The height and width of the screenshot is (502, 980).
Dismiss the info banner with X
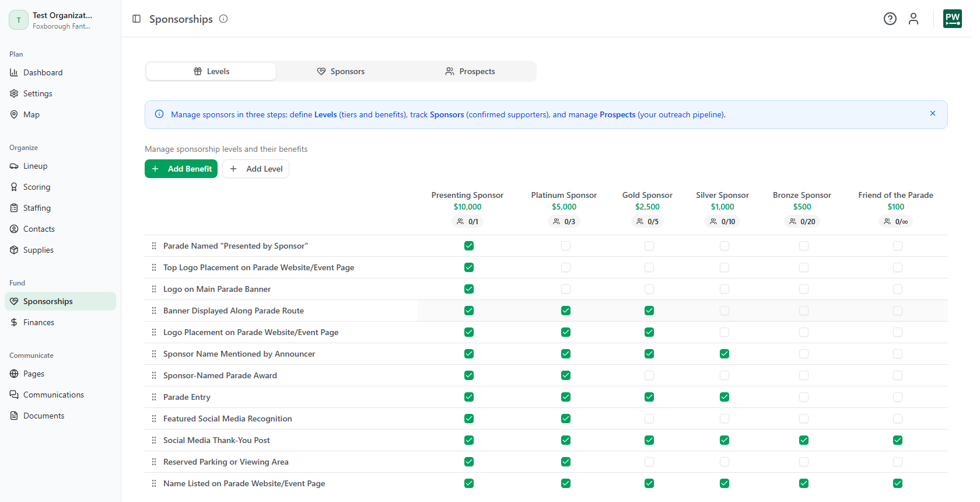pos(933,113)
